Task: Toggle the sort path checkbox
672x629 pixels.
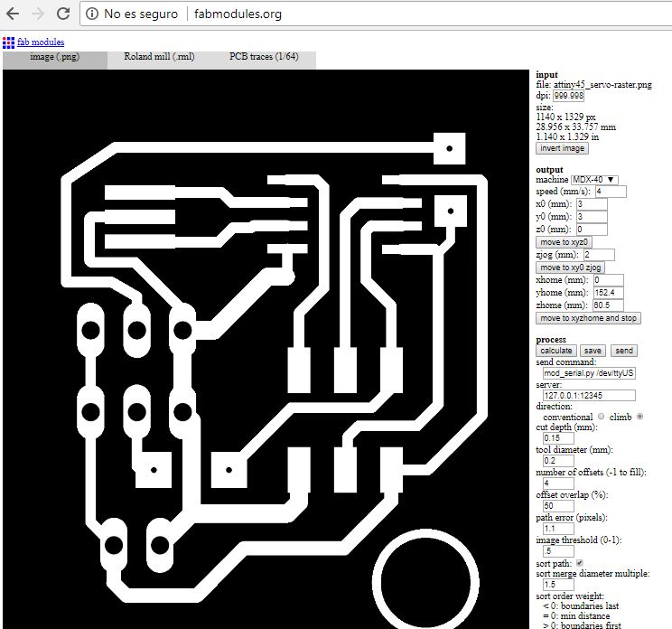Action: pyautogui.click(x=580, y=563)
